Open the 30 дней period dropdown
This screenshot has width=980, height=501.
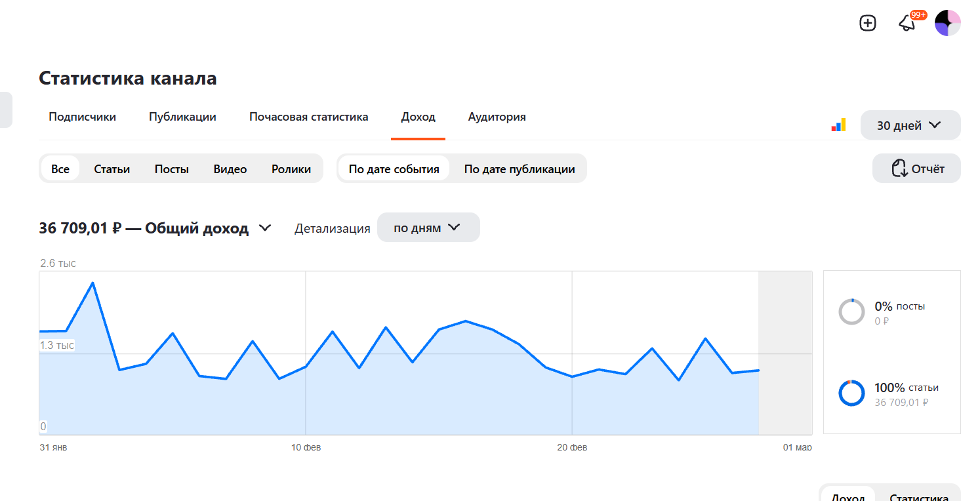[x=910, y=125]
